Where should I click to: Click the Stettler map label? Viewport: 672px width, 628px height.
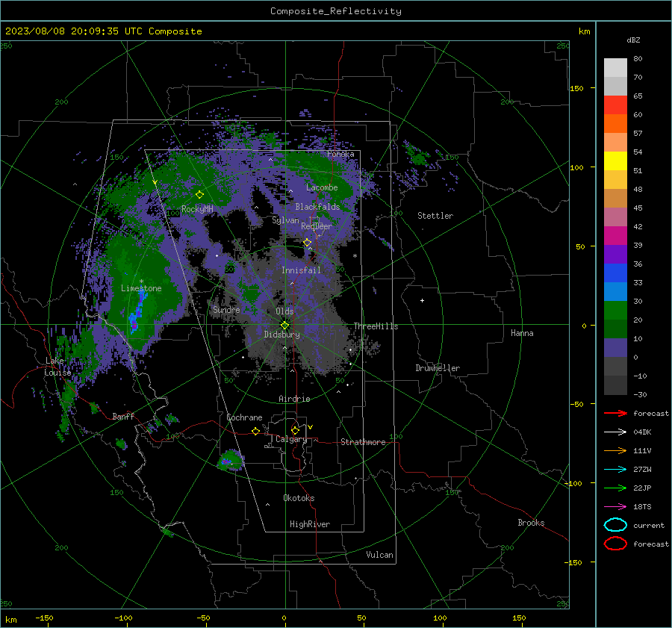point(435,216)
